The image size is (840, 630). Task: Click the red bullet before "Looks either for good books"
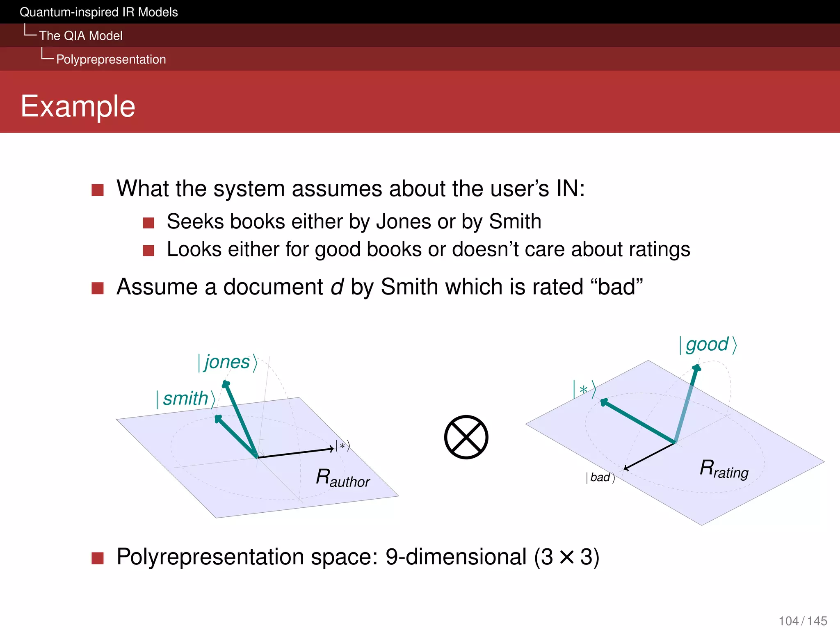tap(148, 251)
